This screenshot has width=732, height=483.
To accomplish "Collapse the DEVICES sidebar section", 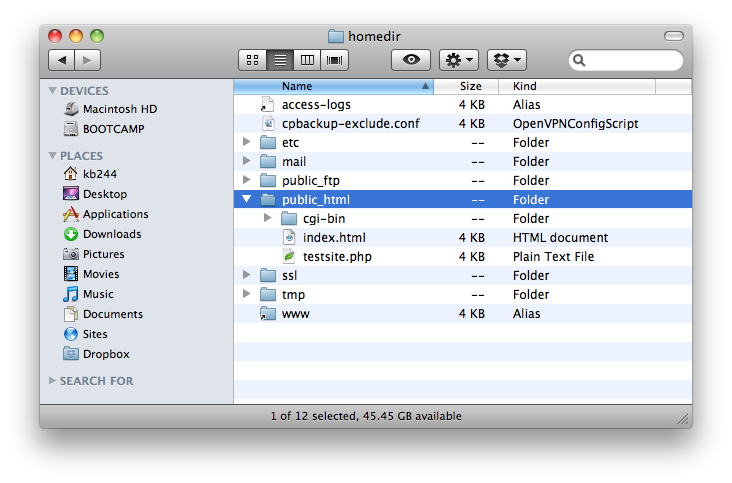I will point(53,91).
